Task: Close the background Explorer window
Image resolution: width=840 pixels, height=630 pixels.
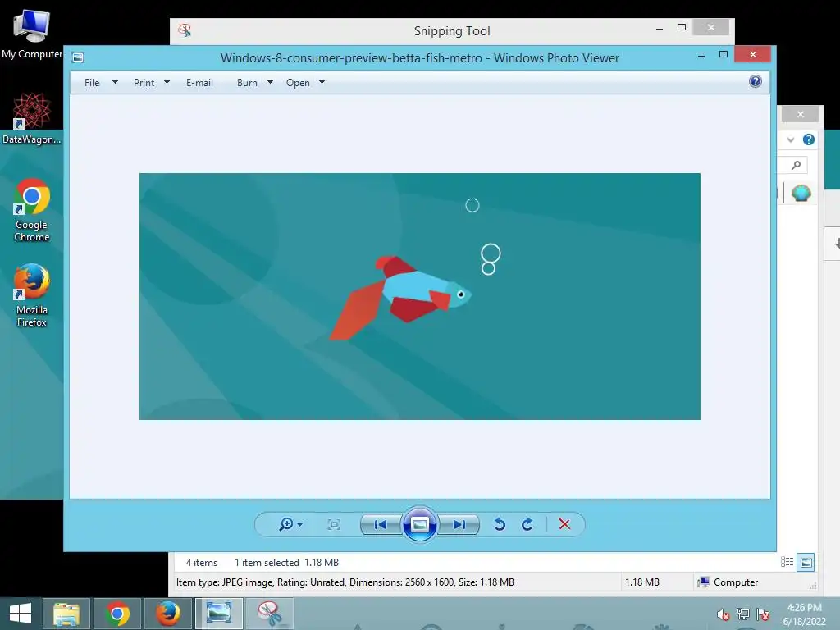Action: [801, 114]
